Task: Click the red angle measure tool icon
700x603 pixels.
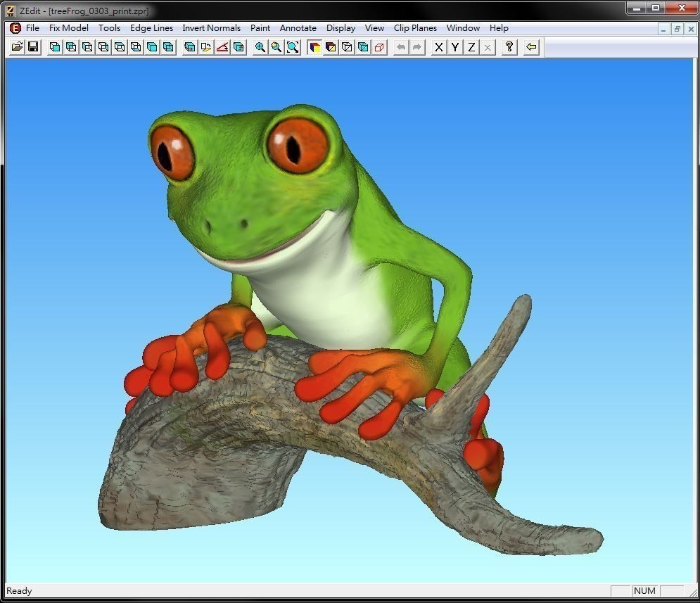Action: (222, 47)
